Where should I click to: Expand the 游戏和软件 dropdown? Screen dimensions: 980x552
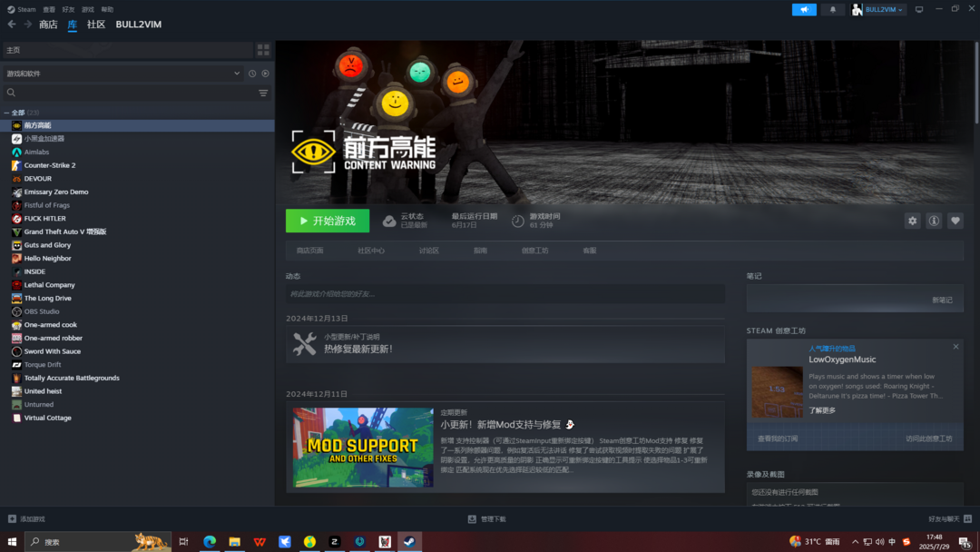[123, 74]
